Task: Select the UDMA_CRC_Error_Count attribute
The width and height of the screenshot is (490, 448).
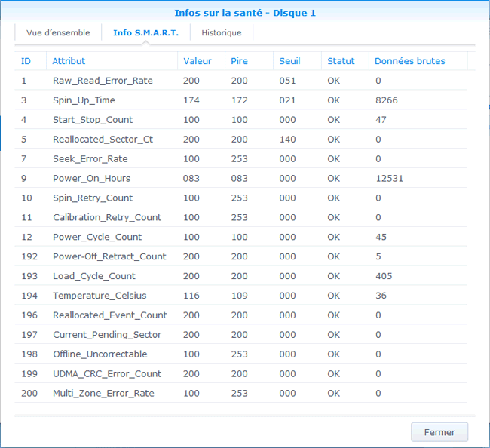Action: tap(107, 373)
